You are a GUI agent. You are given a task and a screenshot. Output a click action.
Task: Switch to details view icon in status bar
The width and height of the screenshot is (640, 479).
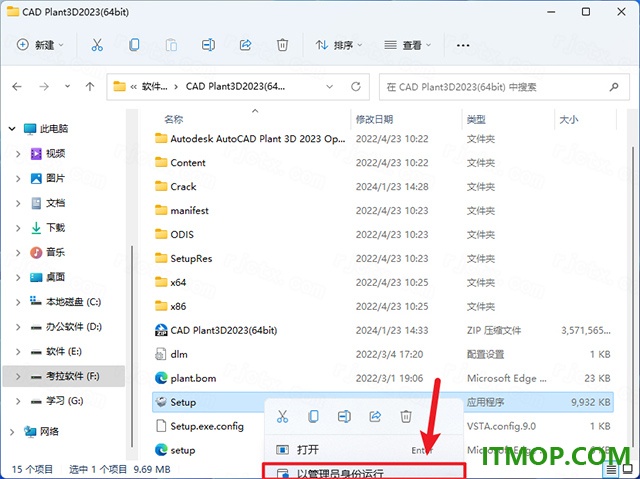(x=611, y=470)
